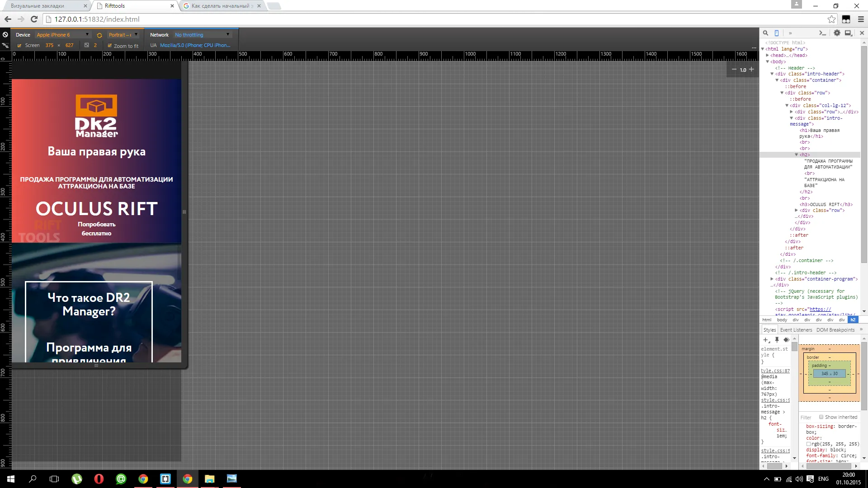Image resolution: width=868 pixels, height=488 pixels.
Task: Click the browser back arrow
Action: pyautogui.click(x=8, y=19)
